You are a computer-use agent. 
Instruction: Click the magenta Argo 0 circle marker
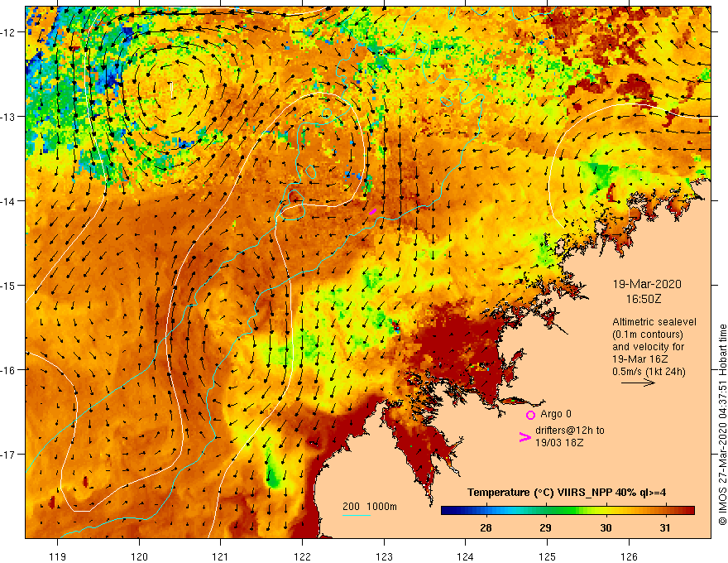[530, 415]
